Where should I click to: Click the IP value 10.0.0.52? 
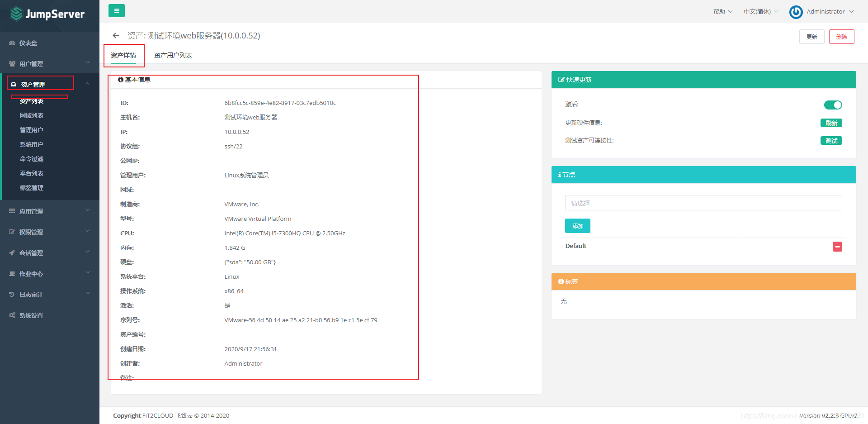coord(237,132)
